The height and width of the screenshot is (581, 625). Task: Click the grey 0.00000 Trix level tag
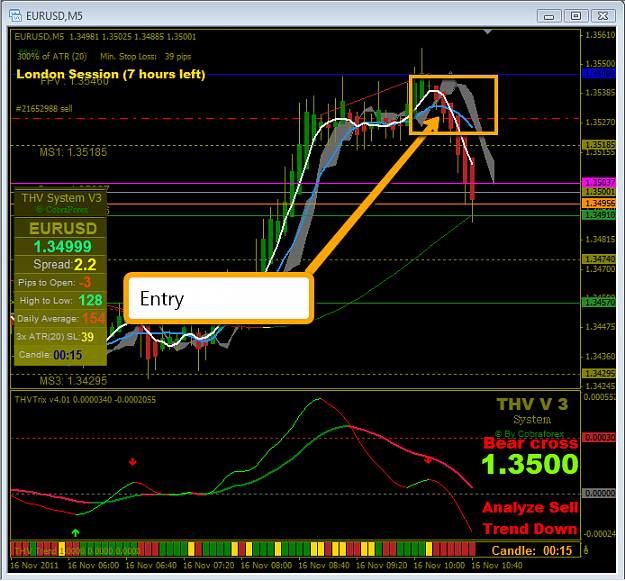tap(599, 493)
